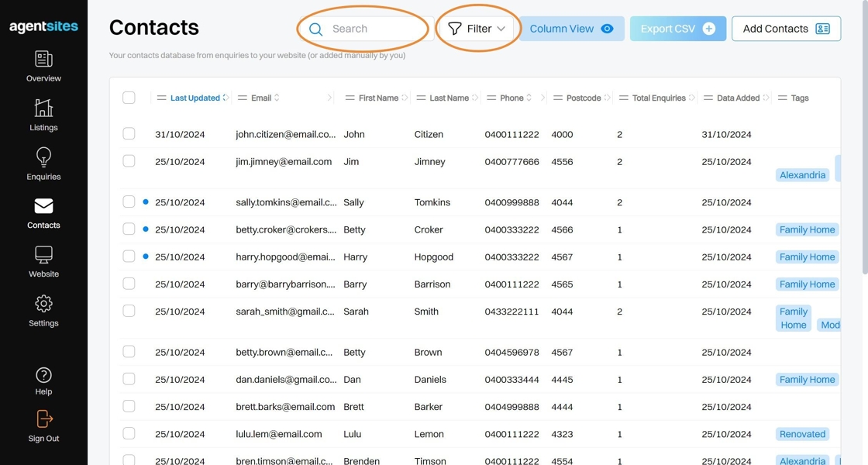This screenshot has width=868, height=465.
Task: Click the drag handle beside First Name column
Action: tap(350, 98)
